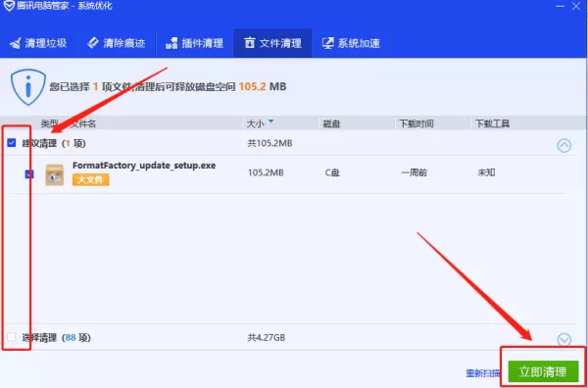Click the 一周前 download time cell
588x388 pixels.
coord(414,172)
